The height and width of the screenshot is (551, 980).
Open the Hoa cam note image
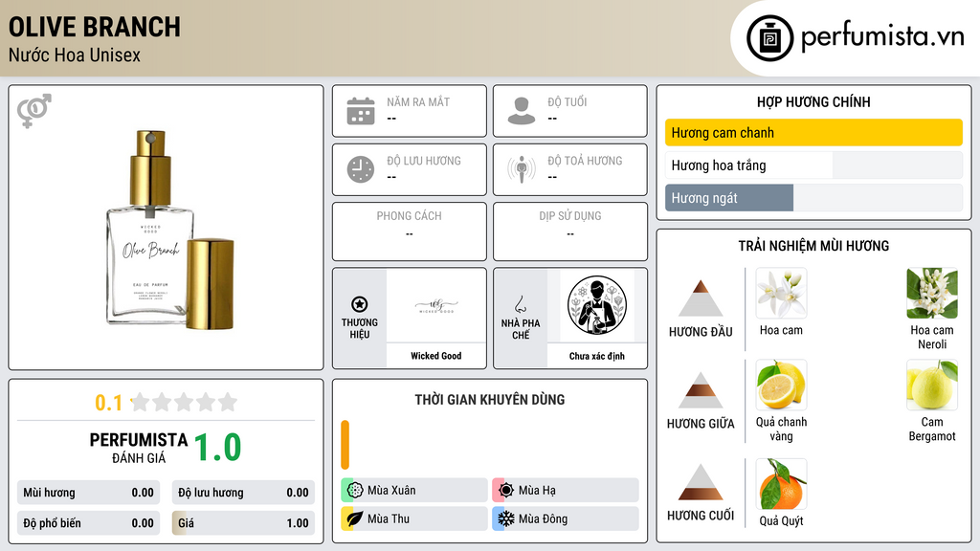coord(781,294)
